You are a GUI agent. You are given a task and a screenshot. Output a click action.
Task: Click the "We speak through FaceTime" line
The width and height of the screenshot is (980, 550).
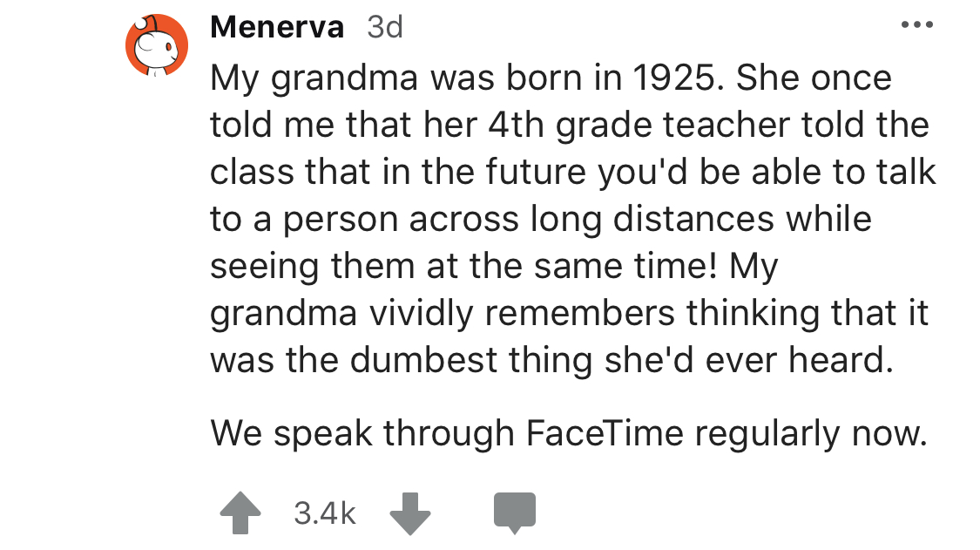pyautogui.click(x=568, y=432)
